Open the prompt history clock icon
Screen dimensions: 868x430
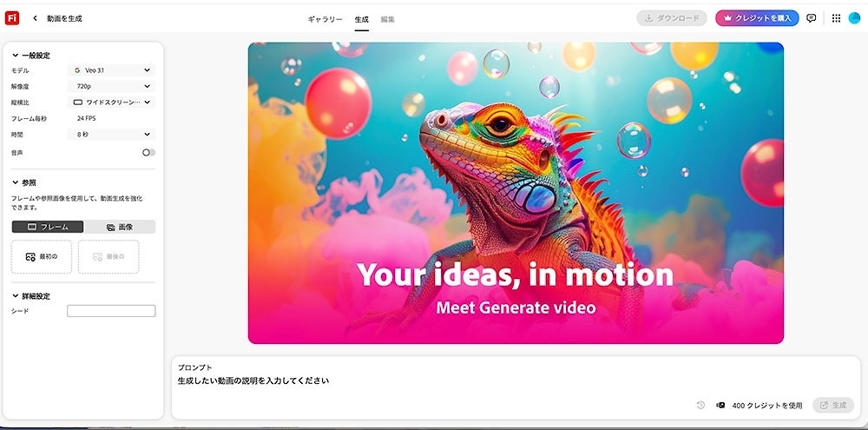(700, 405)
